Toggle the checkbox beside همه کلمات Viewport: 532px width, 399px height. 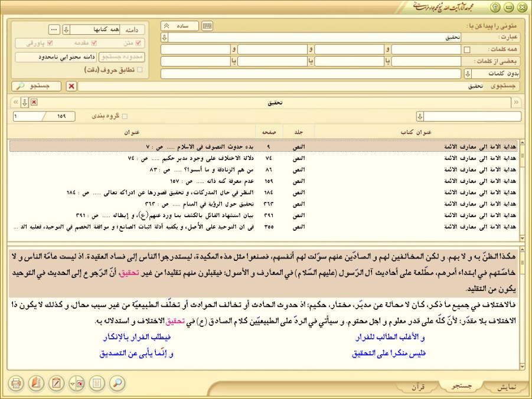tap(467, 50)
